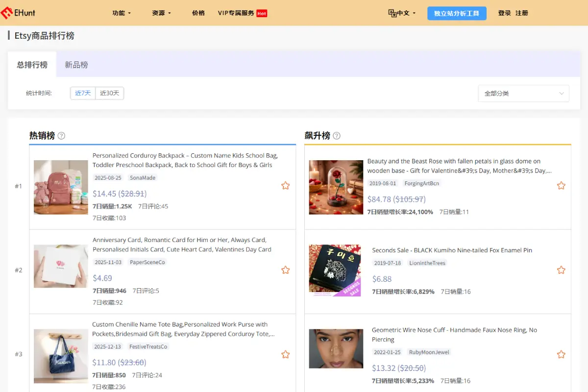Viewport: 588px width, 392px height.
Task: Favorite the Geometric Wire Nose Cuff listing
Action: click(561, 354)
